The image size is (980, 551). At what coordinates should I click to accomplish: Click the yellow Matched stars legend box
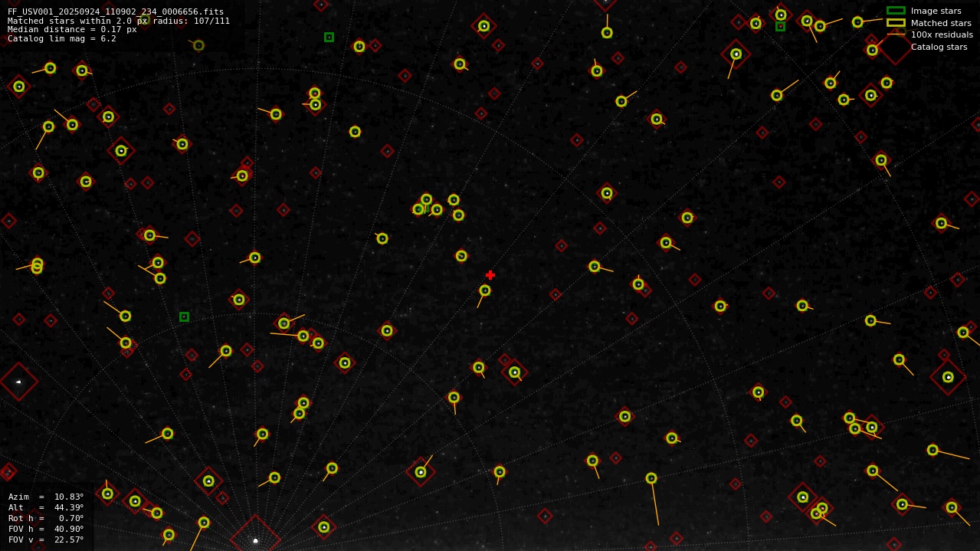tap(896, 22)
